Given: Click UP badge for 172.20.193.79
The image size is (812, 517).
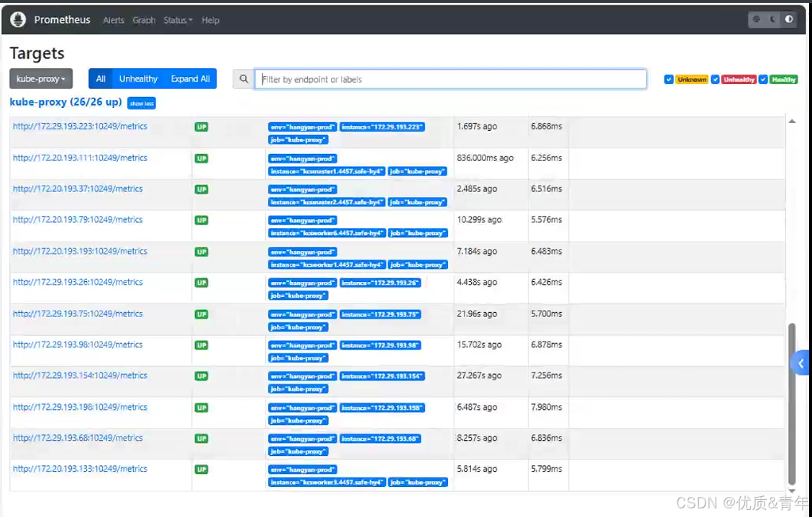Looking at the screenshot, I should click(201, 221).
